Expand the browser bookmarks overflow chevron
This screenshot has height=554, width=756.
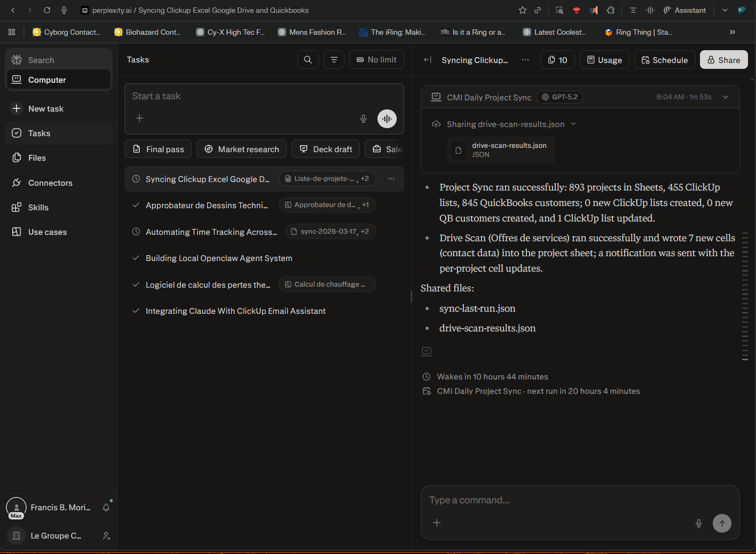(732, 32)
